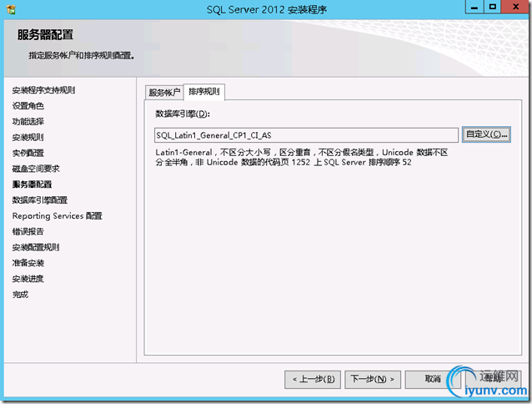Select the 安装程序支持规则 step in the sidebar
Viewport: 532px width, 404px height.
tap(43, 90)
